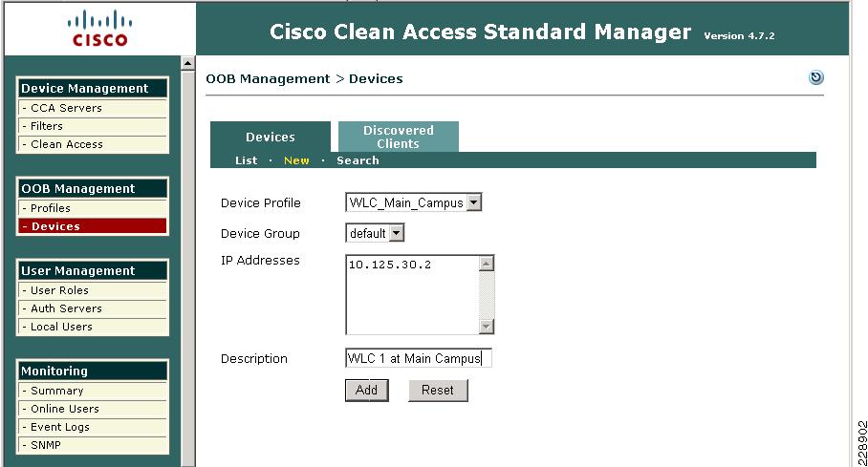868x467 pixels.
Task: Click the IP Addresses box down arrow
Action: tap(486, 327)
